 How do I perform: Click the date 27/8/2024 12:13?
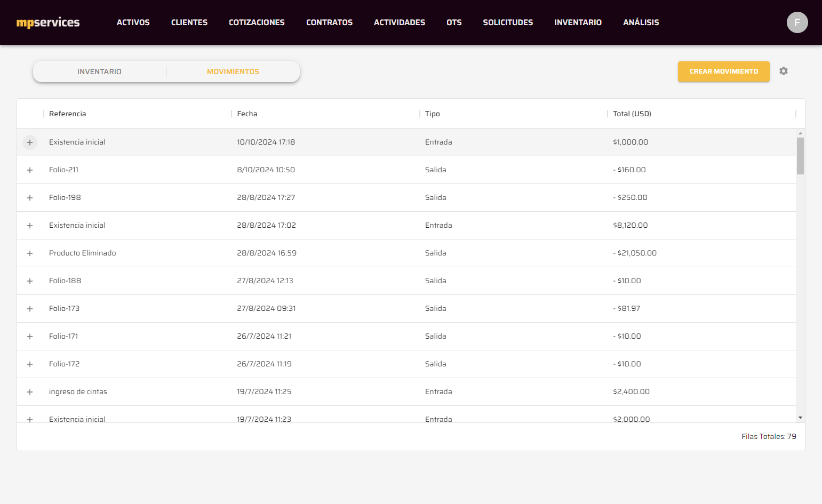tap(265, 281)
